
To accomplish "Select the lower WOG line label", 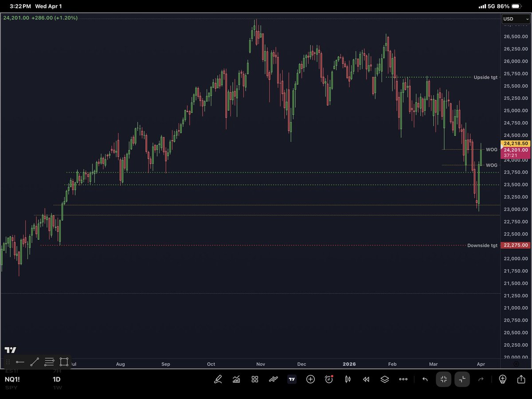I will pyautogui.click(x=492, y=165).
